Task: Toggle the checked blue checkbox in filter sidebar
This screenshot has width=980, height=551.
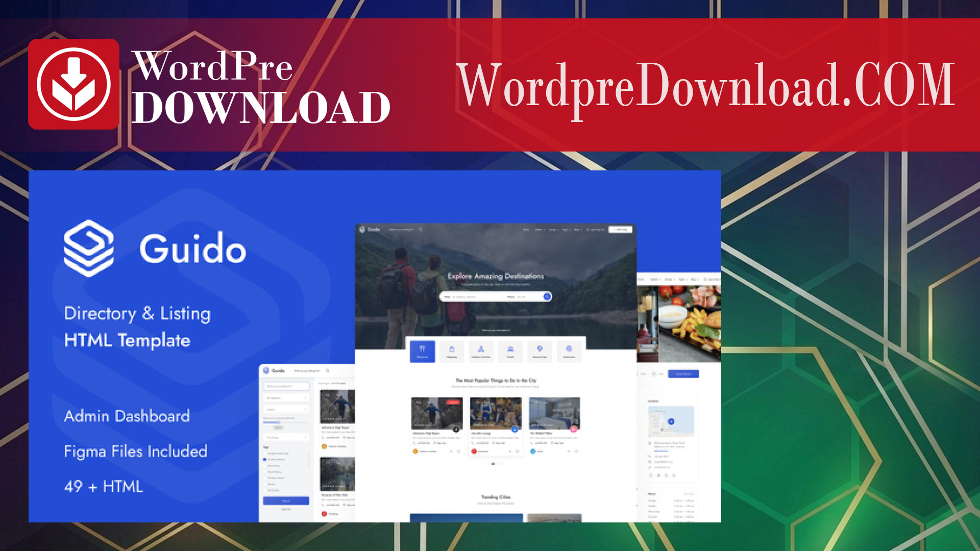Action: pos(264,460)
